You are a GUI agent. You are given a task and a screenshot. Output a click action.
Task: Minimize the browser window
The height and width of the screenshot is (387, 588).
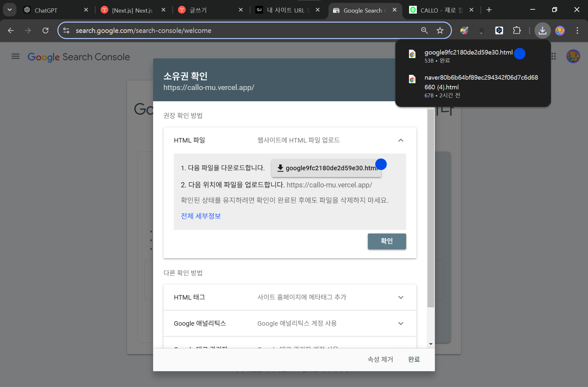pos(533,10)
